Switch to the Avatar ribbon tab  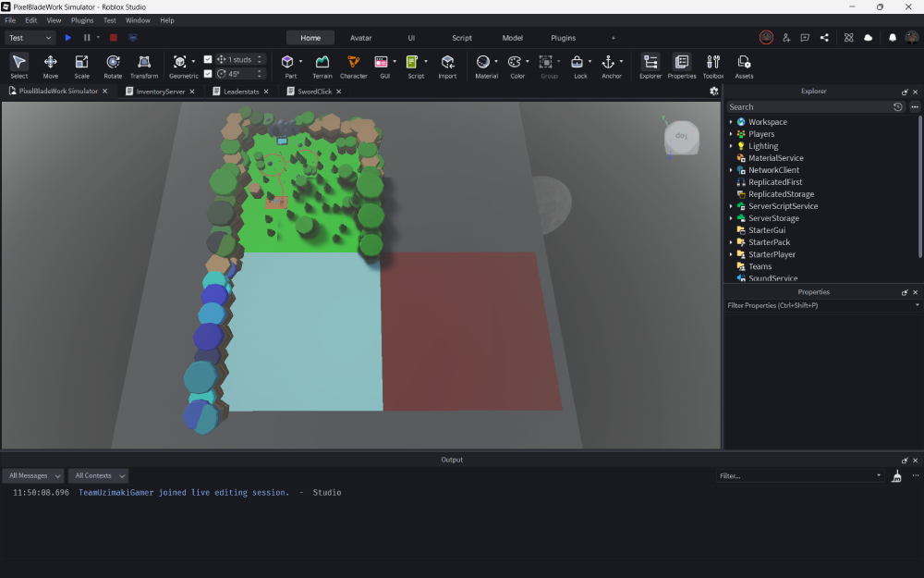[360, 38]
